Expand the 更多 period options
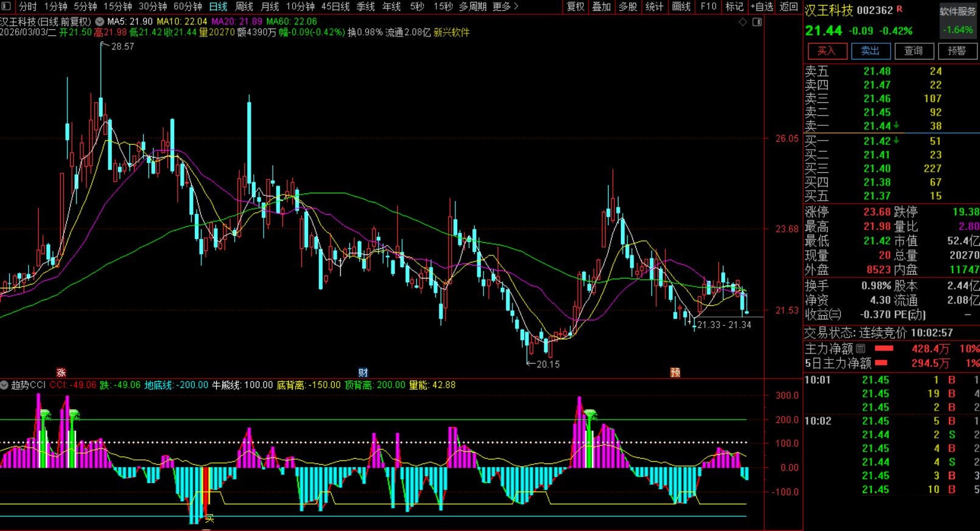The width and height of the screenshot is (980, 531). tap(505, 7)
